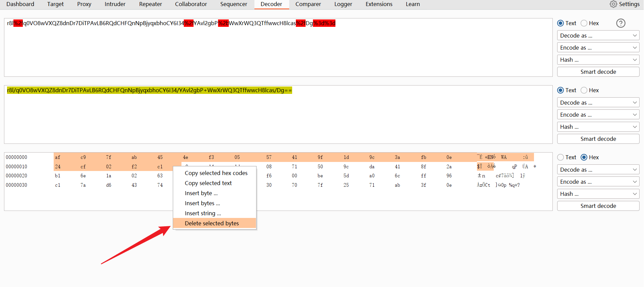Go to the Proxy tab
Screen dimensions: 644x287
pos(84,4)
